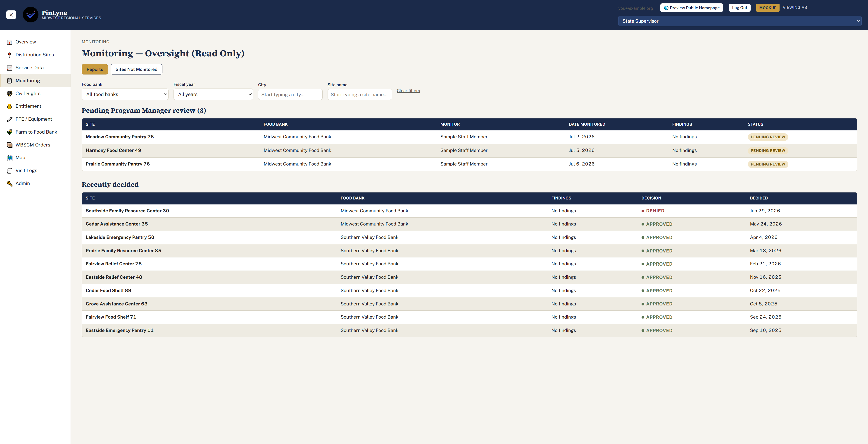The width and height of the screenshot is (868, 444).
Task: Click Pending Review badge for Prairie Community Pantry 76
Action: pyautogui.click(x=768, y=164)
